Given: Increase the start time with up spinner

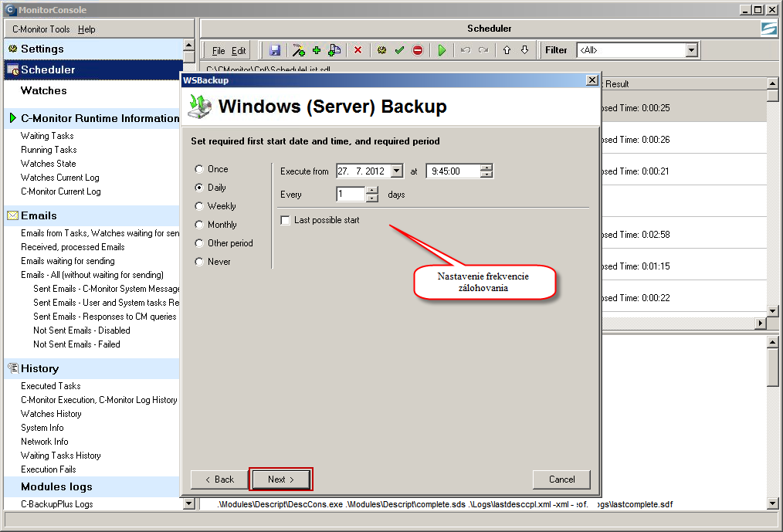Looking at the screenshot, I should point(486,168).
